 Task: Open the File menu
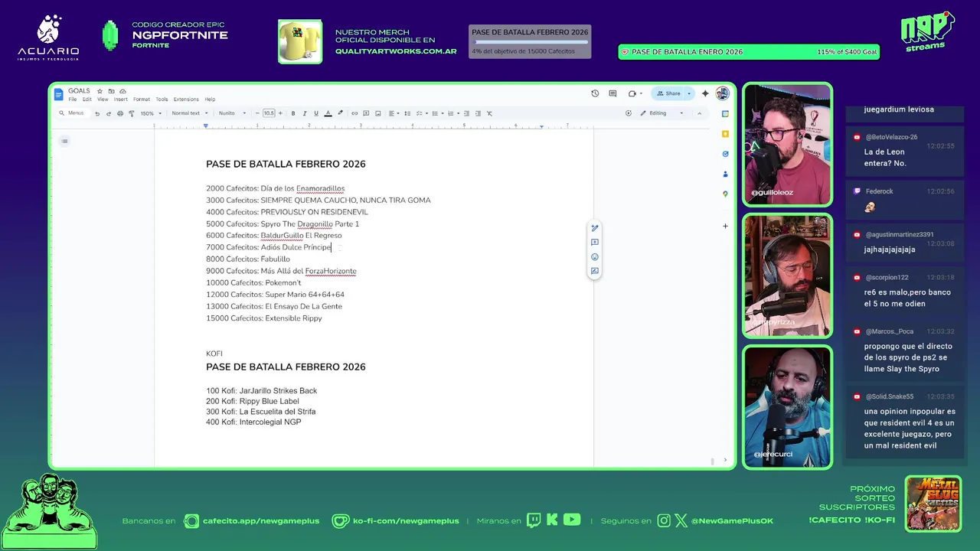tap(73, 99)
